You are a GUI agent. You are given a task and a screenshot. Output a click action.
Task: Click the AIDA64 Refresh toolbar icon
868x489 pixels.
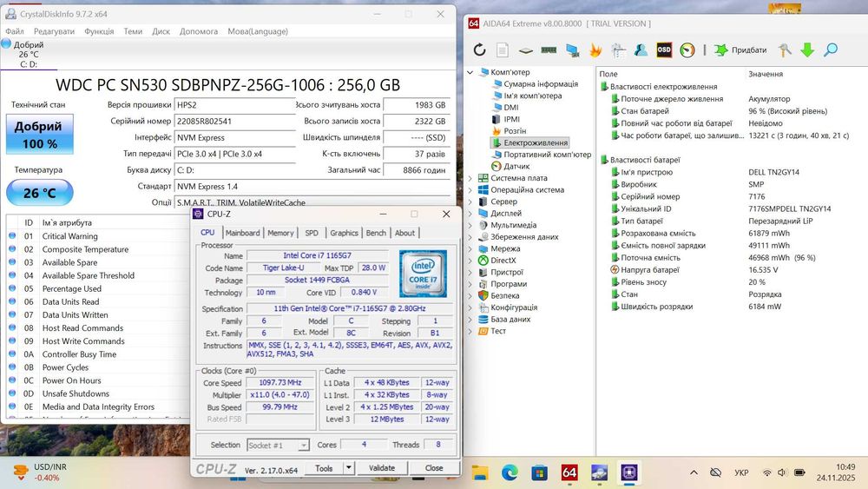coord(479,50)
